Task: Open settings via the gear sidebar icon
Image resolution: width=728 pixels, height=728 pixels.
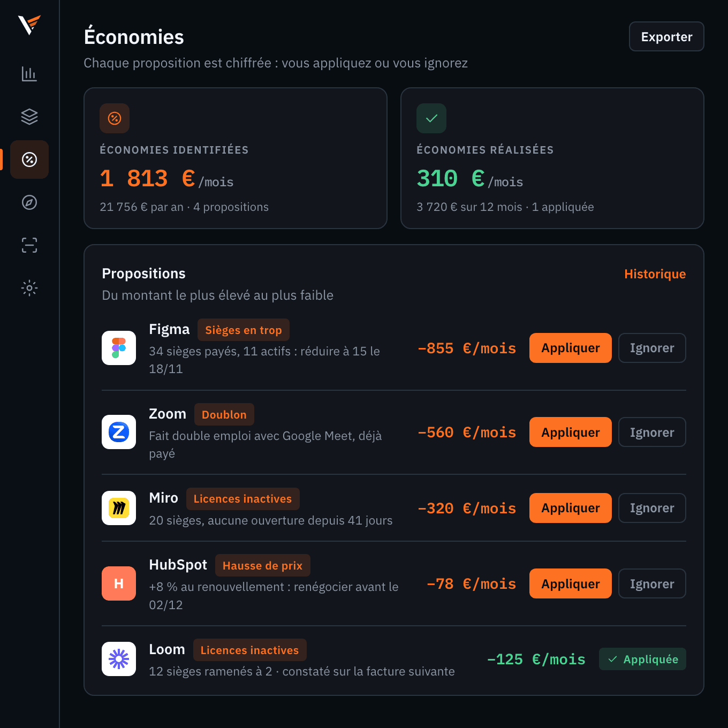Action: point(29,288)
